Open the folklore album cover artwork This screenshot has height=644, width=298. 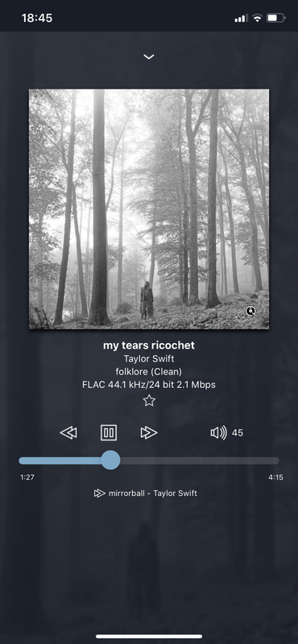click(149, 209)
